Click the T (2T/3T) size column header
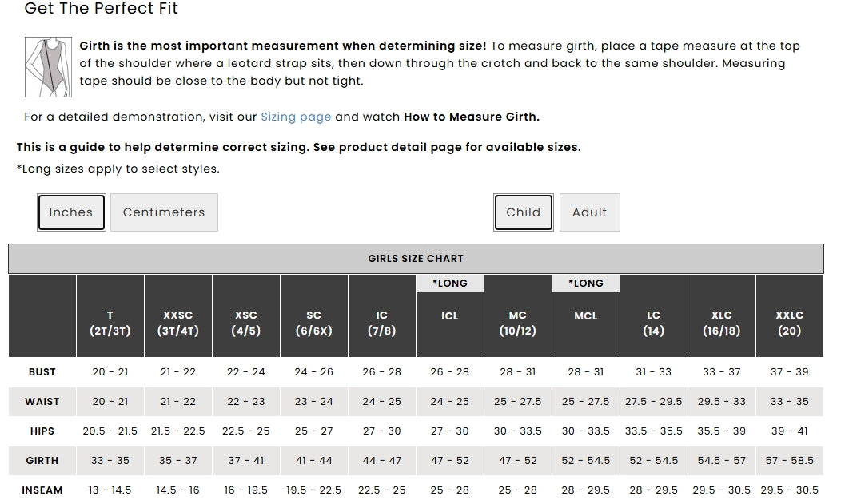 tap(110, 316)
